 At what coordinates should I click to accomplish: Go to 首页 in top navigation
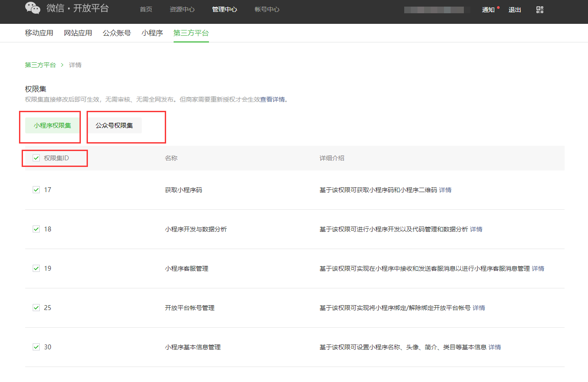tap(146, 9)
